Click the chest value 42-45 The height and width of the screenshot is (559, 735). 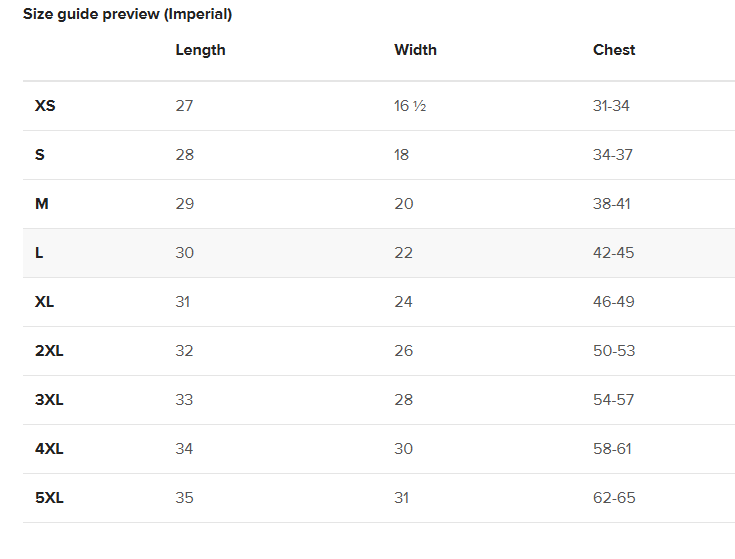pos(613,253)
